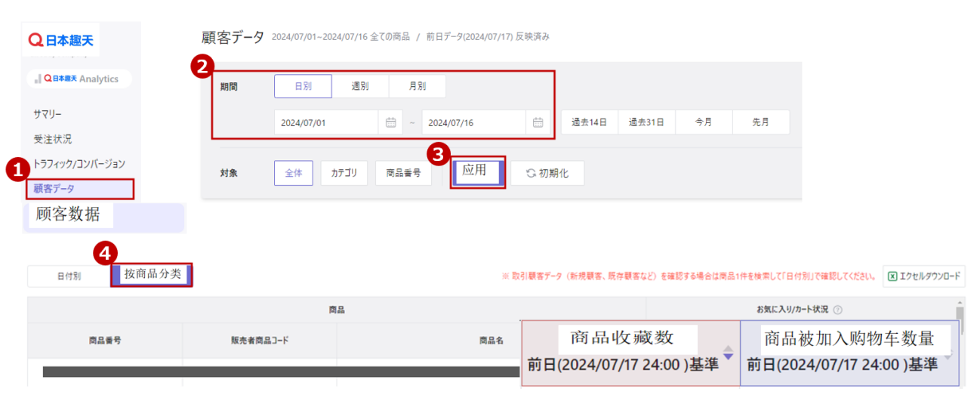The image size is (980, 420).
Task: Set range to 過去31日
Action: point(646,122)
